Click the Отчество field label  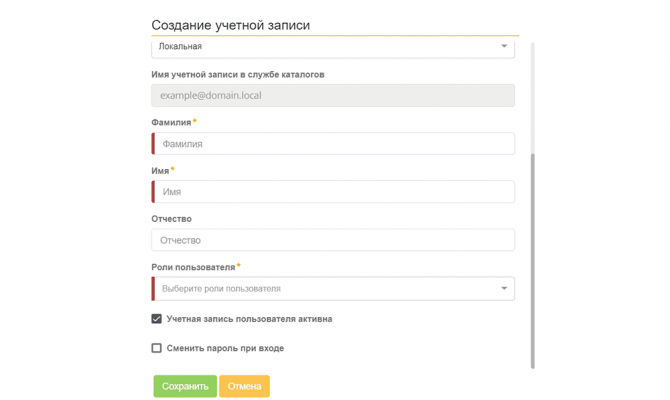pyautogui.click(x=171, y=219)
